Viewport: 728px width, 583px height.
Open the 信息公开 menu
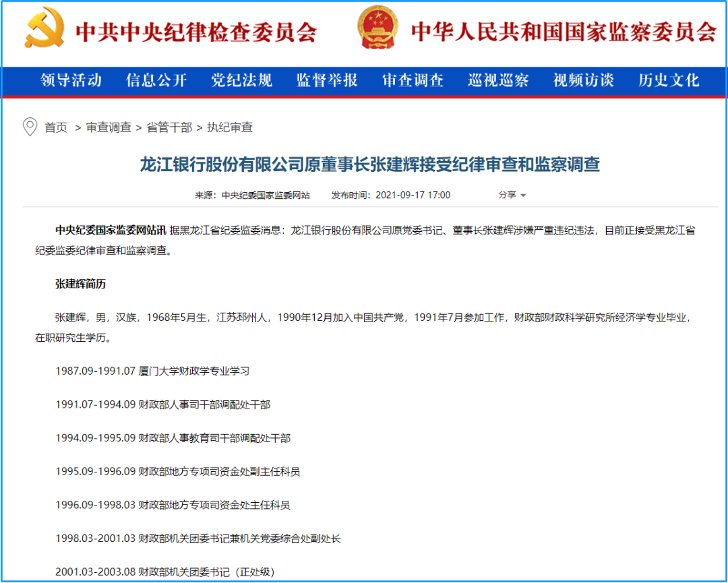click(156, 80)
